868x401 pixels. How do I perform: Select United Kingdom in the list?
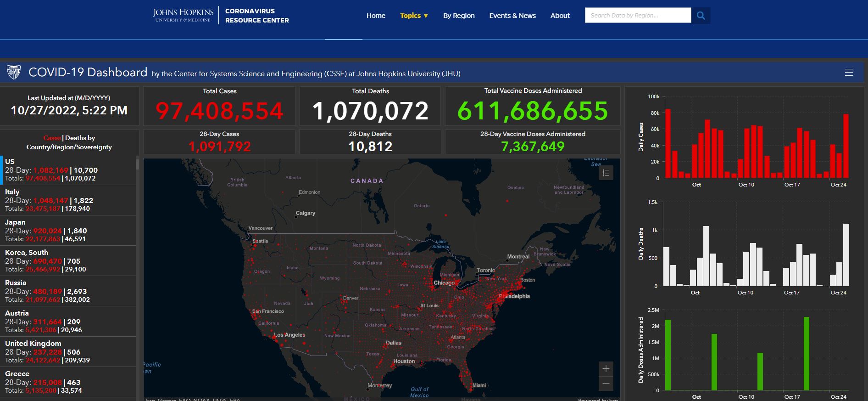[68, 352]
